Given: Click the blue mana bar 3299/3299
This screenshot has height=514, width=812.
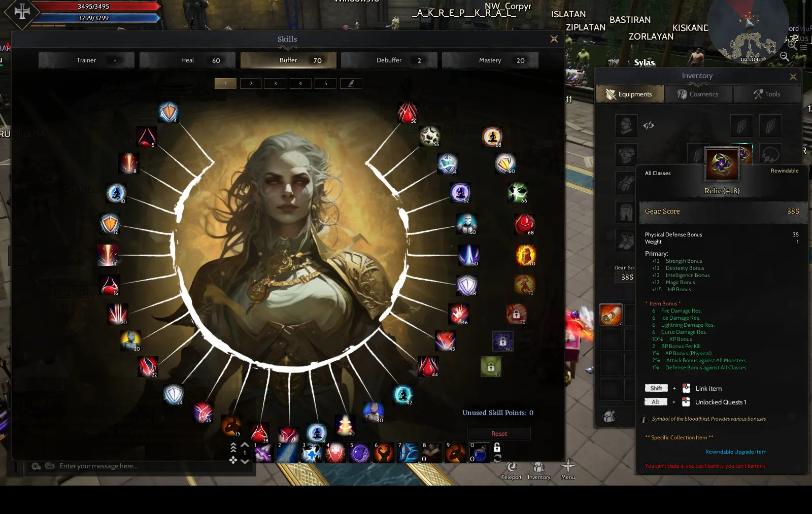Looking at the screenshot, I should [x=96, y=18].
